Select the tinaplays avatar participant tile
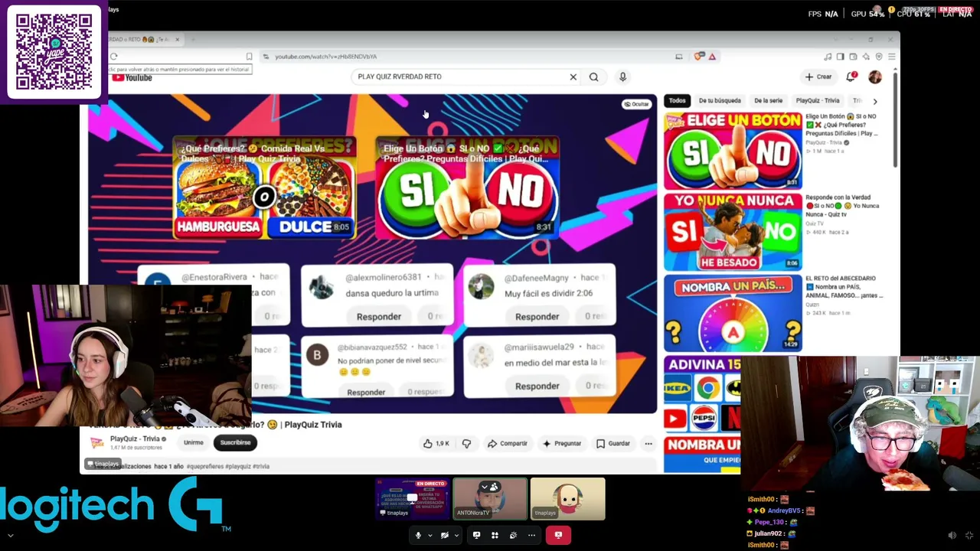The width and height of the screenshot is (980, 551). [568, 498]
